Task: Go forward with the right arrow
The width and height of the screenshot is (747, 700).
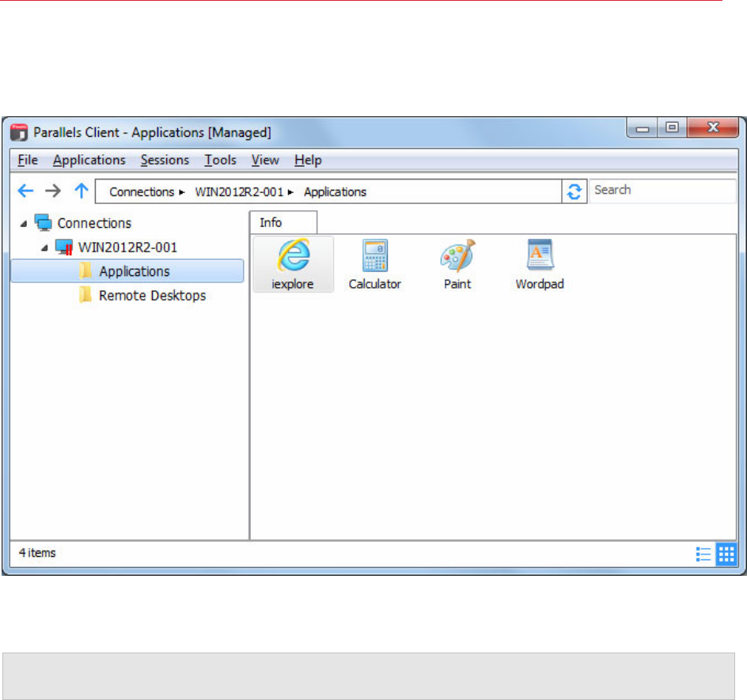Action: coord(53,191)
